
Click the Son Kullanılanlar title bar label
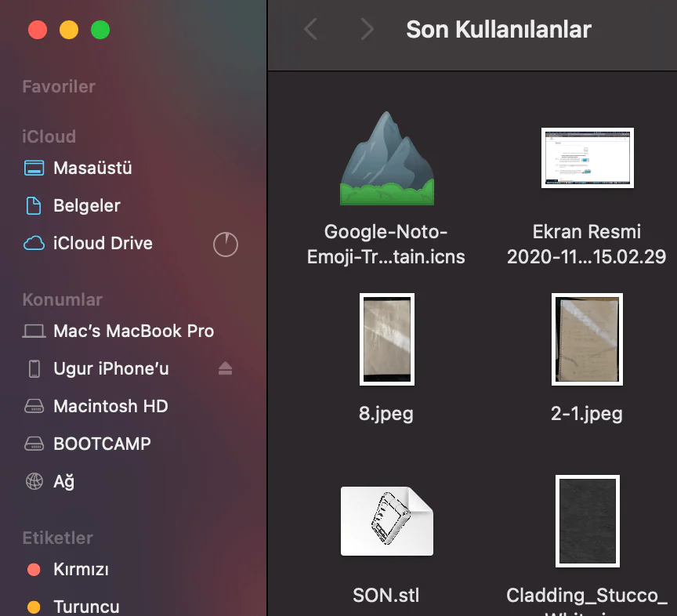tap(498, 29)
